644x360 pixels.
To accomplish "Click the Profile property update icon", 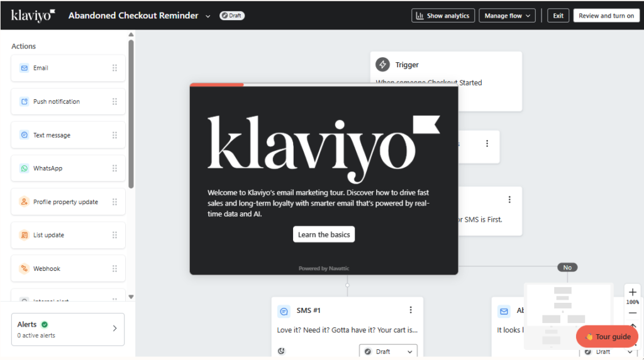I will [x=25, y=202].
